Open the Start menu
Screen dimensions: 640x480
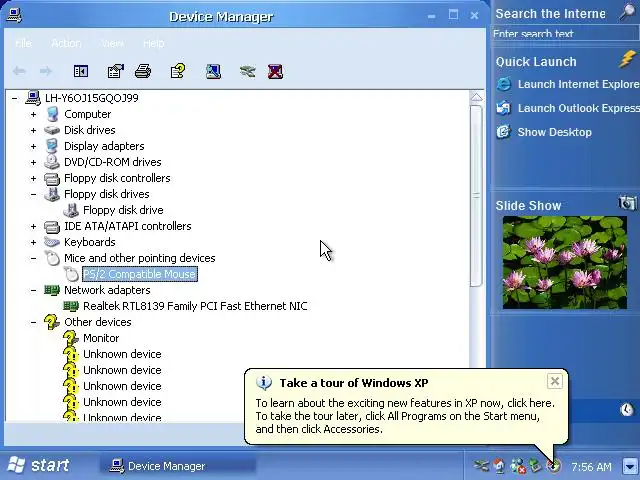[39, 465]
